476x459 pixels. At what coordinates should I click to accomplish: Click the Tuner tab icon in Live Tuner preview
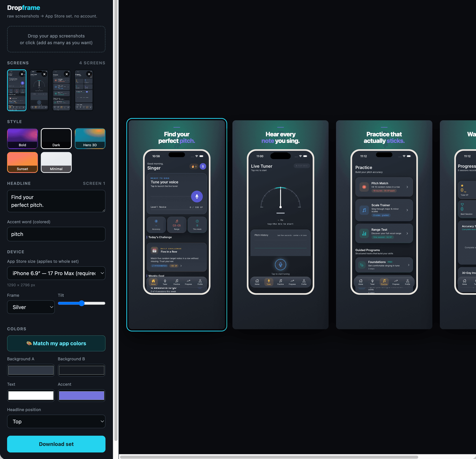[x=269, y=281]
